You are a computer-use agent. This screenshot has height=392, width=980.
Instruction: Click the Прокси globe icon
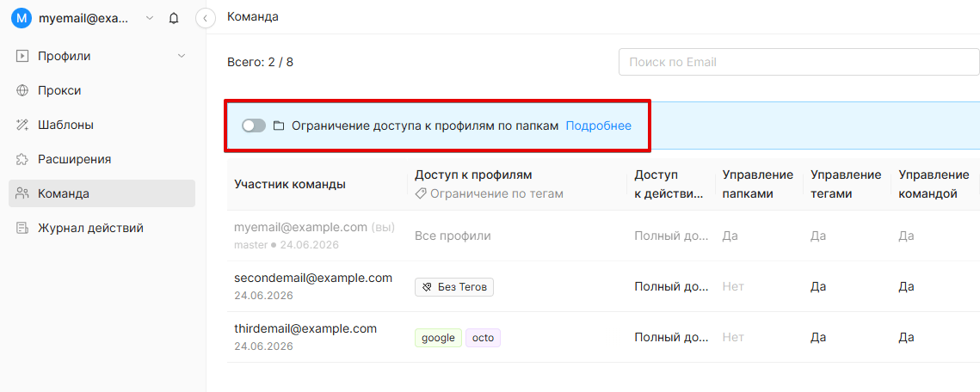pyautogui.click(x=22, y=90)
